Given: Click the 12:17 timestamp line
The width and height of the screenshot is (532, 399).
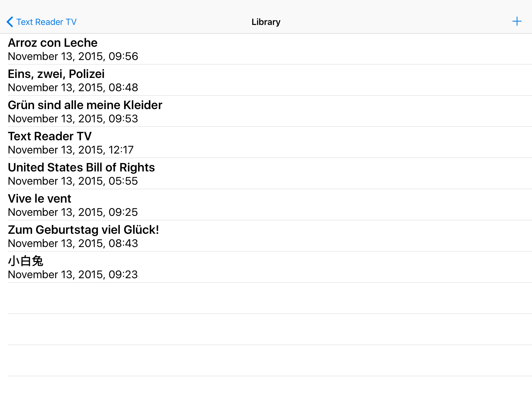Looking at the screenshot, I should pos(71,150).
